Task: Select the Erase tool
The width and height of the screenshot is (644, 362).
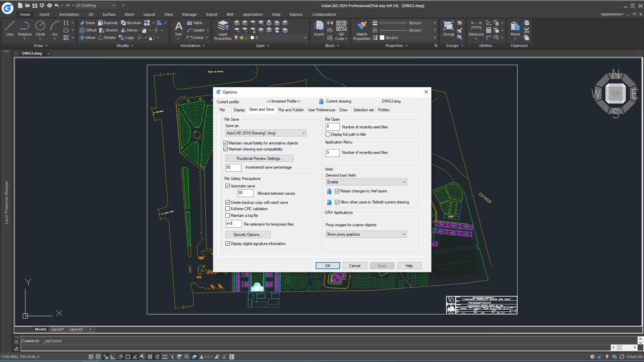Action: pyautogui.click(x=87, y=23)
